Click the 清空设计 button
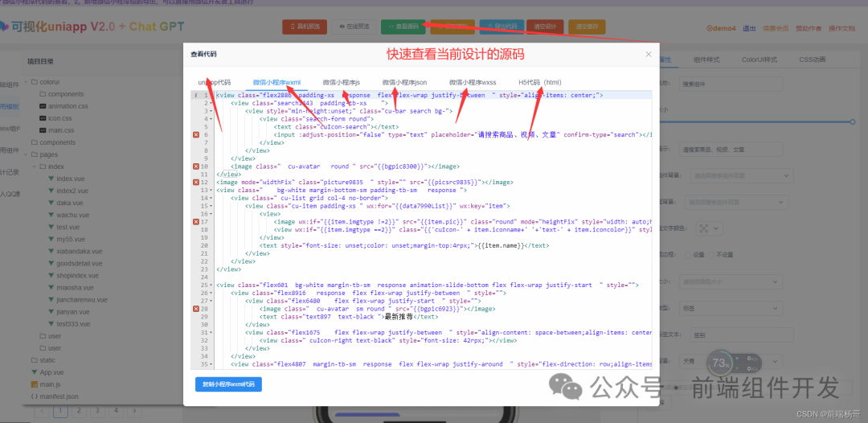 pos(545,27)
